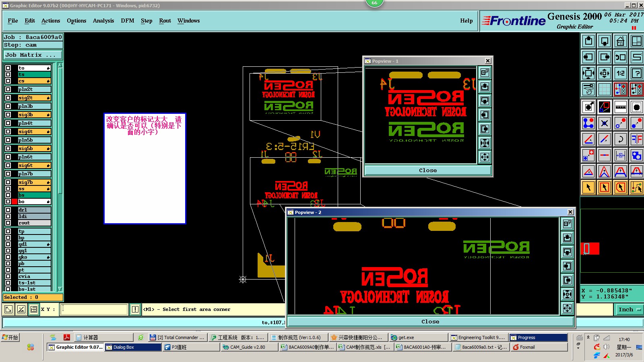The height and width of the screenshot is (362, 644).
Task: Click layer list scrollbar up arrow
Action: coord(60,65)
